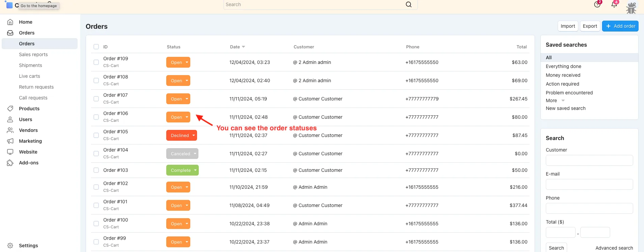Viewport: 644px width, 252px height.
Task: Sort the table by Status header
Action: tap(173, 47)
